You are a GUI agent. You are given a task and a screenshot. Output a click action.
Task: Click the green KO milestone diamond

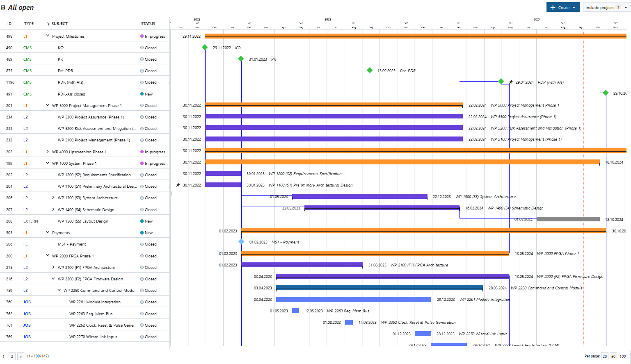(205, 48)
